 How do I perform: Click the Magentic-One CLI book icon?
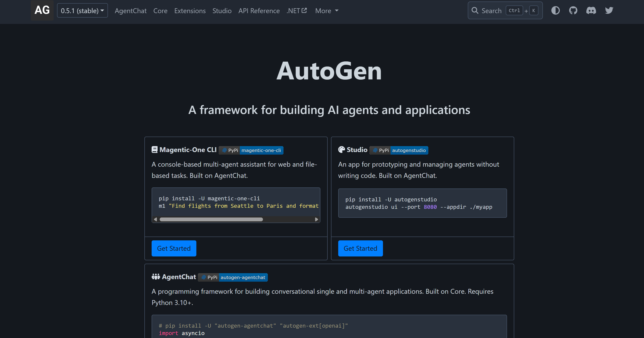pyautogui.click(x=155, y=150)
